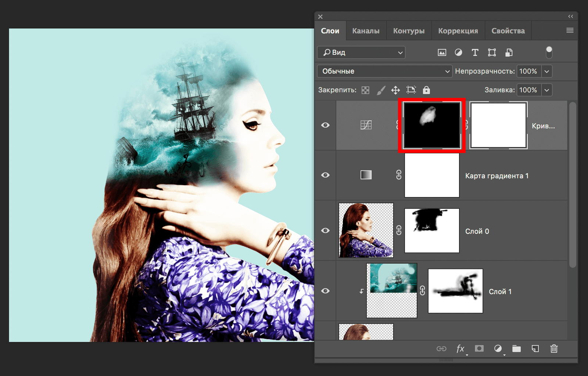Open the Свойства tab

508,31
